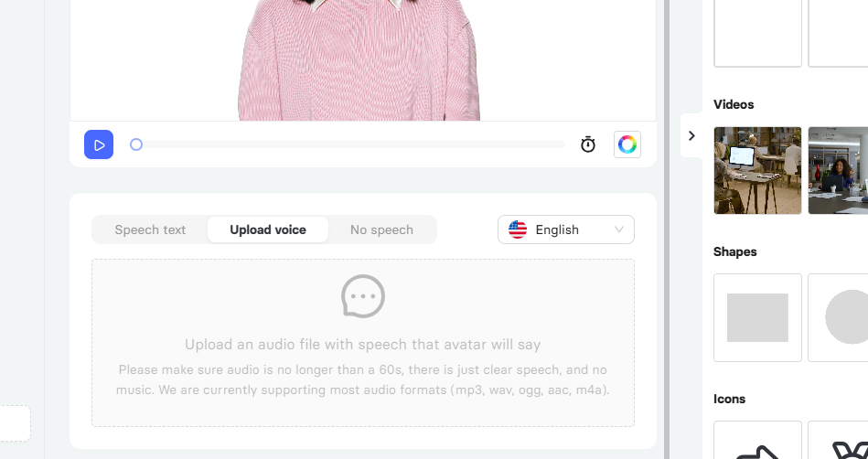Click the pink sweater avatar preview
The image size is (868, 459).
pos(359,59)
